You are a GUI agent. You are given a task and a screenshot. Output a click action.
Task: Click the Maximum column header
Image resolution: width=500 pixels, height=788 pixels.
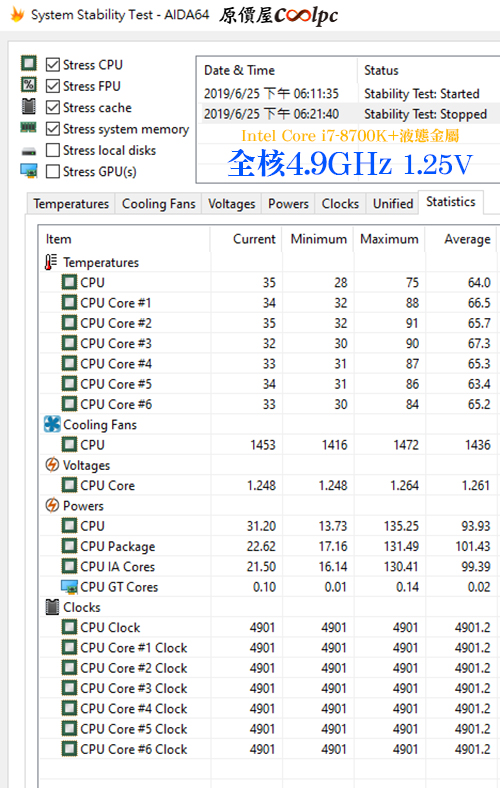click(389, 239)
